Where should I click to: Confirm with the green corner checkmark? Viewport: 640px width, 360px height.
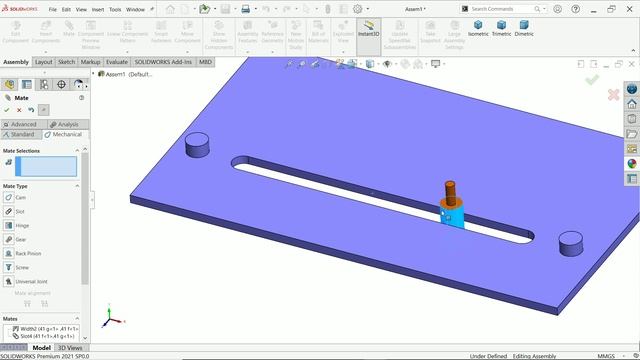(592, 80)
